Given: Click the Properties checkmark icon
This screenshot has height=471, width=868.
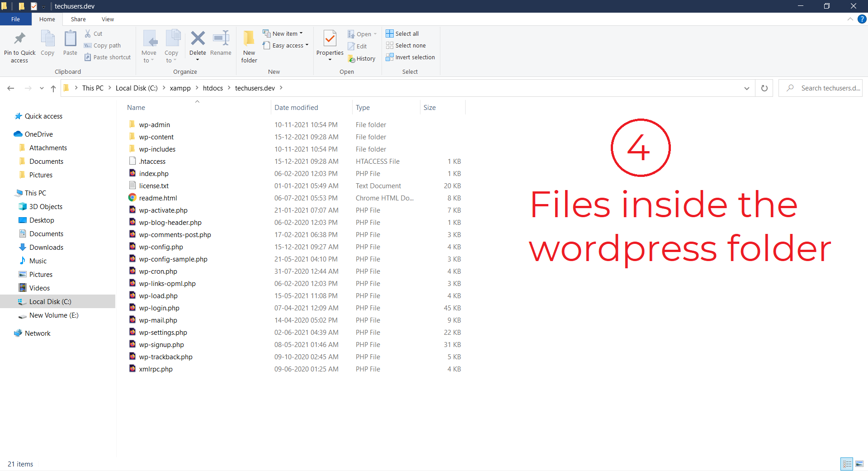Looking at the screenshot, I should [330, 38].
